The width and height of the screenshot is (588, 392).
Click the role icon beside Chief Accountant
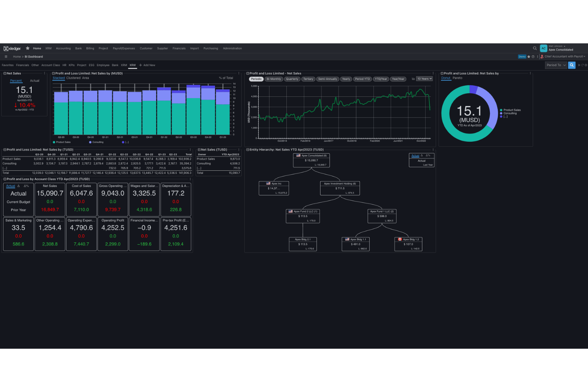click(x=542, y=57)
